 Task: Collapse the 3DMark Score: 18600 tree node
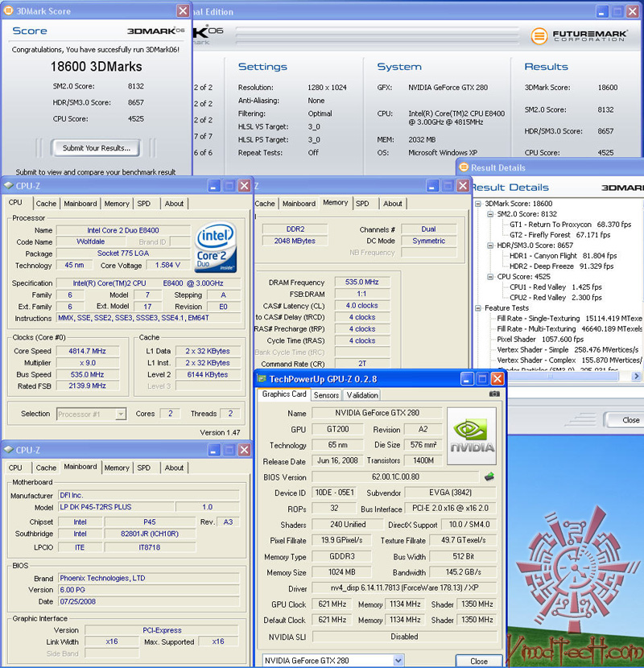pos(478,204)
